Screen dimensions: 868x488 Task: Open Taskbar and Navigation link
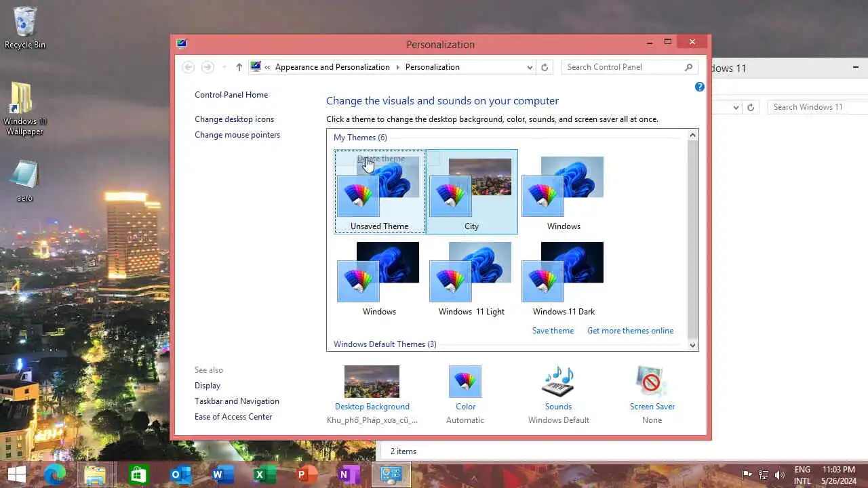tap(237, 401)
